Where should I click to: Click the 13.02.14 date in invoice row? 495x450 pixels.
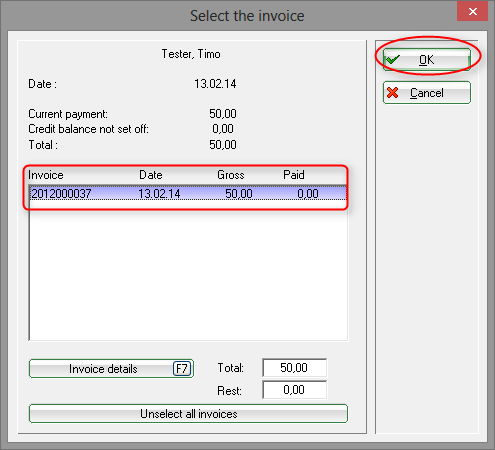[159, 194]
